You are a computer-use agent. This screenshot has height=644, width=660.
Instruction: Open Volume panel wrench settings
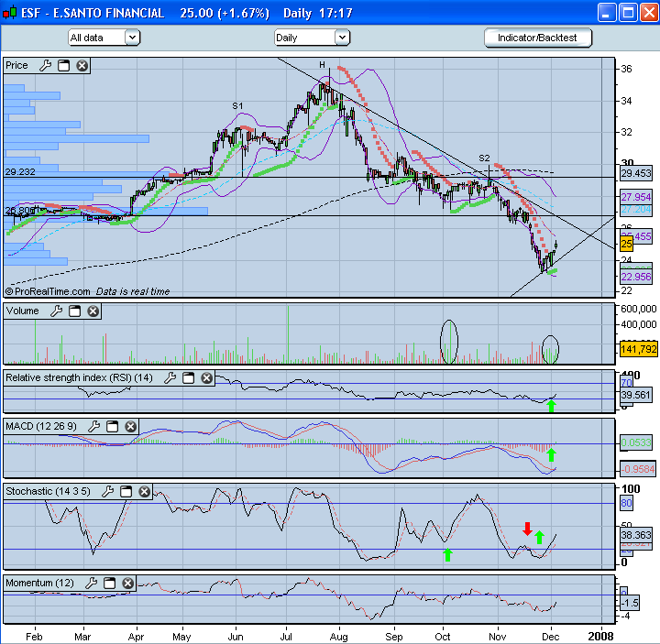(57, 311)
